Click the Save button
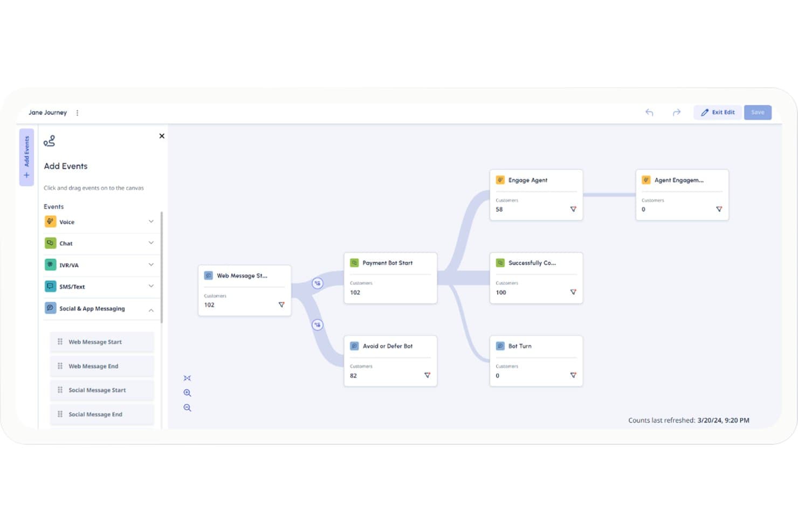This screenshot has width=798, height=532. (758, 112)
